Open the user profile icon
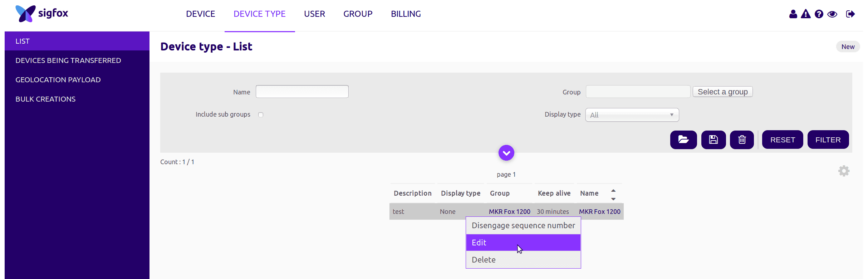 tap(793, 14)
